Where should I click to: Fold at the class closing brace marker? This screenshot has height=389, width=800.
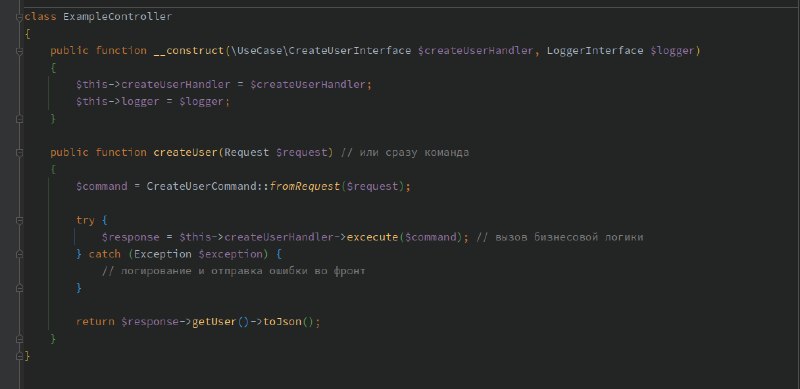tap(19, 355)
